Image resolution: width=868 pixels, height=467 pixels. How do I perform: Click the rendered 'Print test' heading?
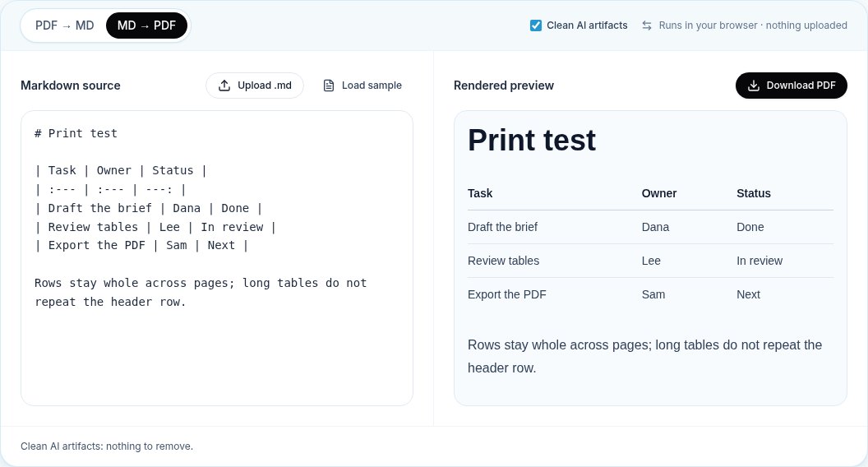[x=532, y=140]
